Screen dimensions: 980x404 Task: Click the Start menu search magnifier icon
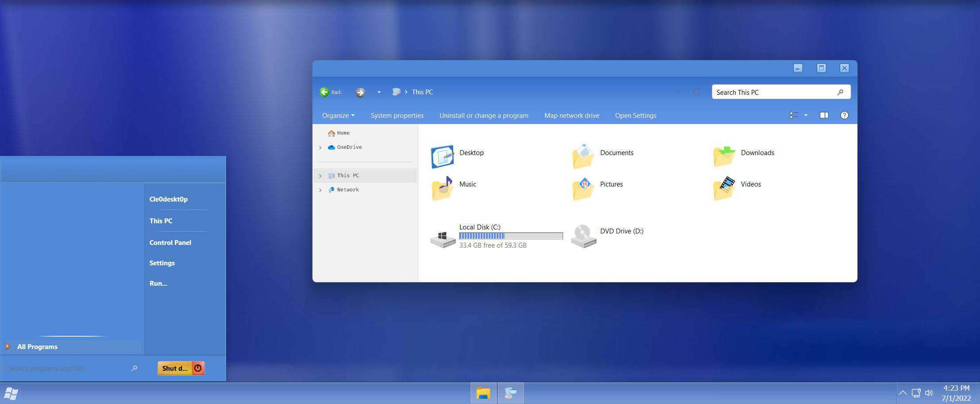click(134, 369)
